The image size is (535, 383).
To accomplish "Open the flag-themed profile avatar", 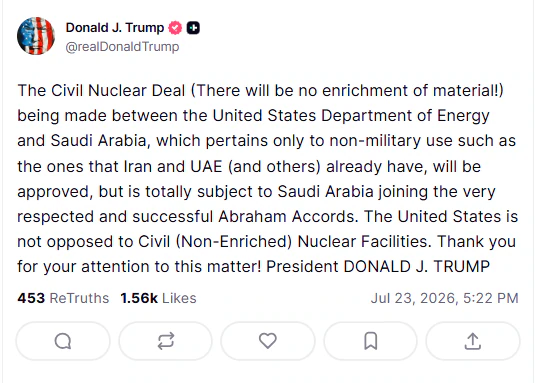I will pos(36,36).
